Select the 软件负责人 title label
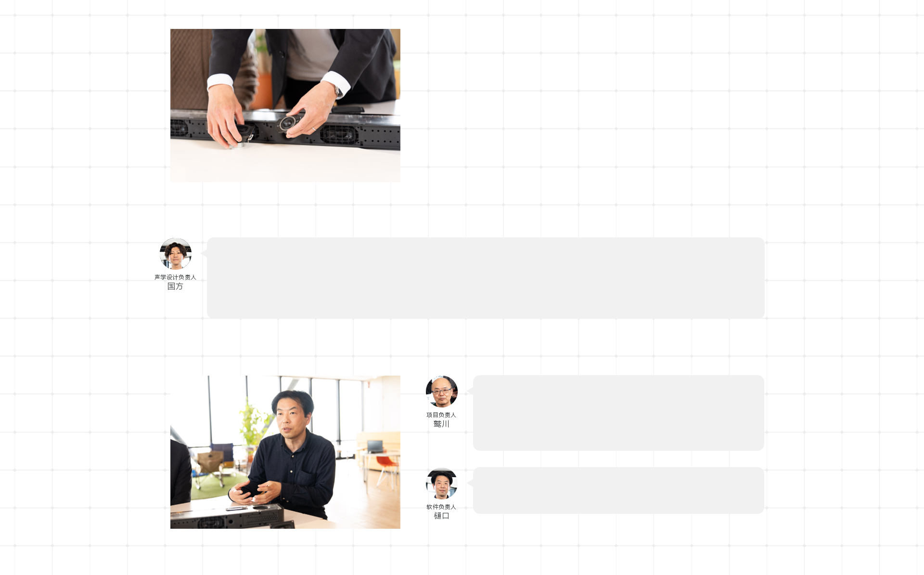The image size is (924, 575). [441, 507]
